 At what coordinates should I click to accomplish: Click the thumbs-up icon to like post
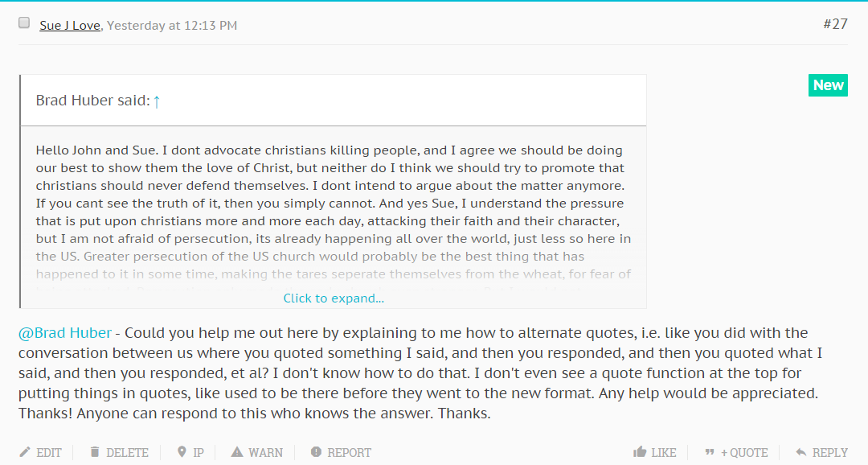coord(640,452)
